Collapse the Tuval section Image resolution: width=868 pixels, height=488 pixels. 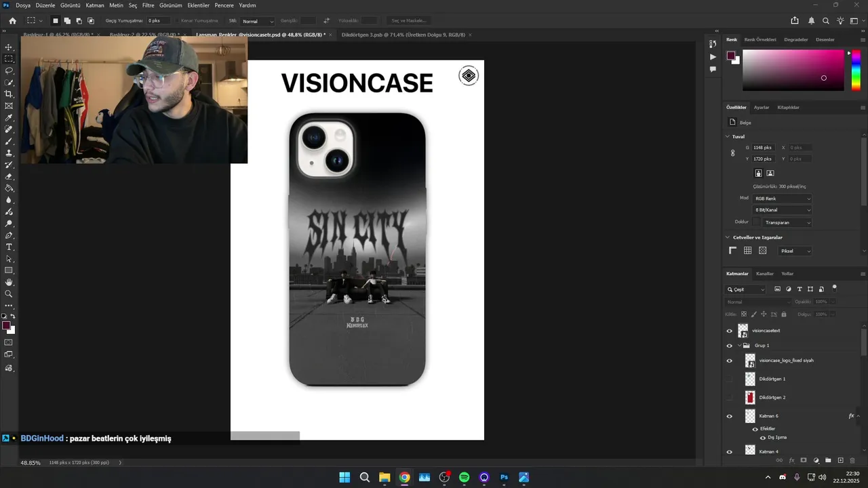click(728, 137)
